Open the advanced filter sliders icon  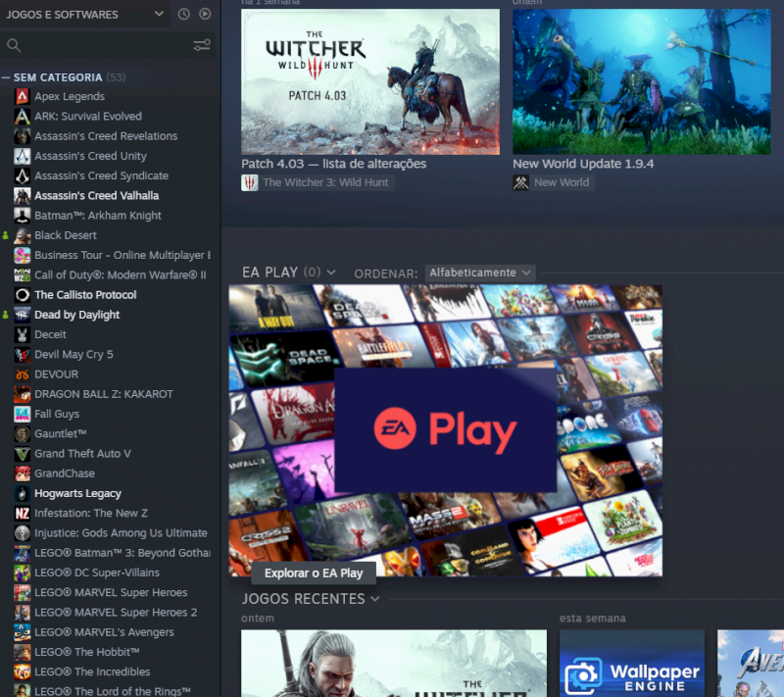point(202,45)
